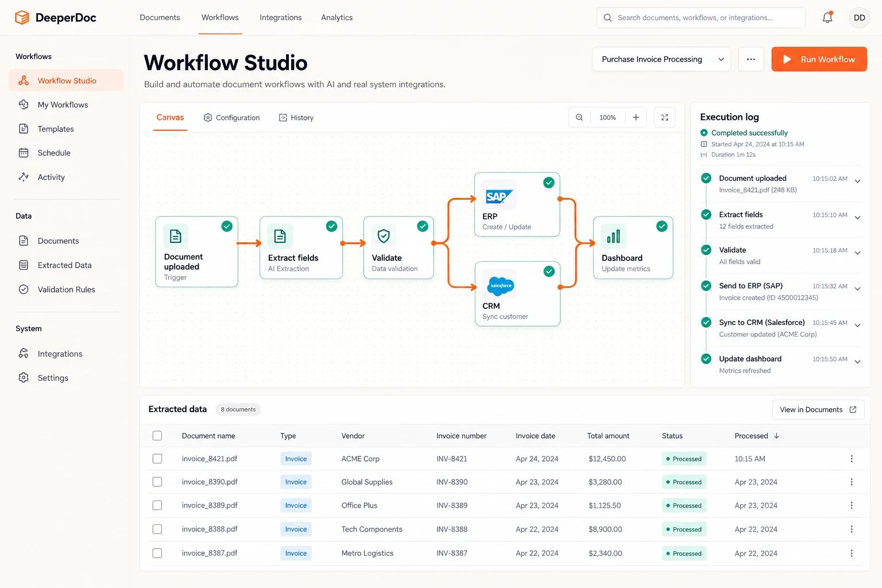Open row actions for invoice_8389.pdf

(852, 505)
